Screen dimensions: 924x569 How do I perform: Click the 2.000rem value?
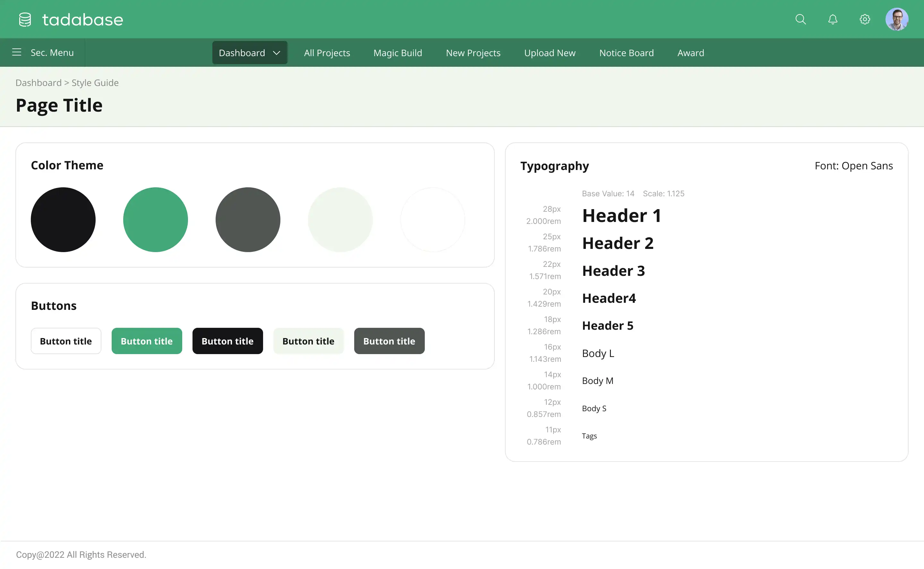coord(543,221)
